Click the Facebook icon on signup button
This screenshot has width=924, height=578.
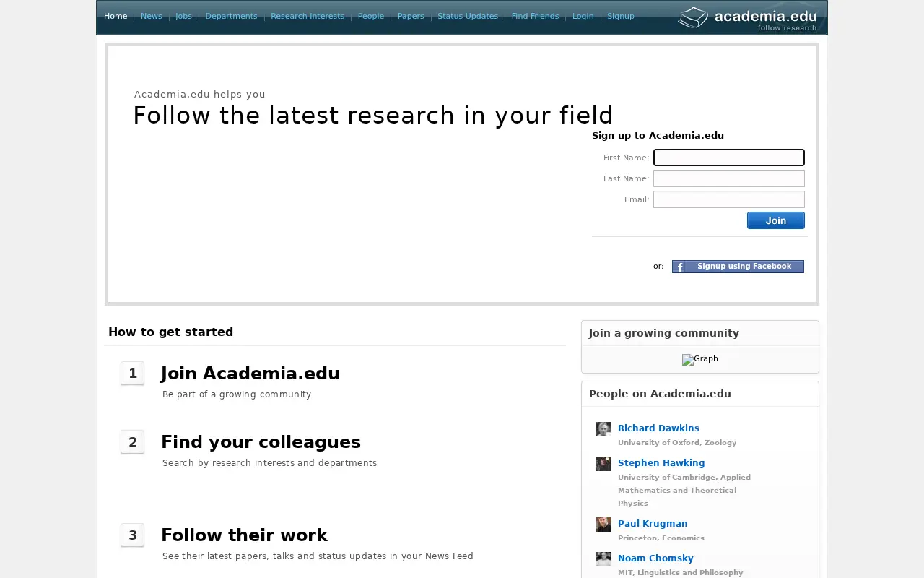coord(680,267)
